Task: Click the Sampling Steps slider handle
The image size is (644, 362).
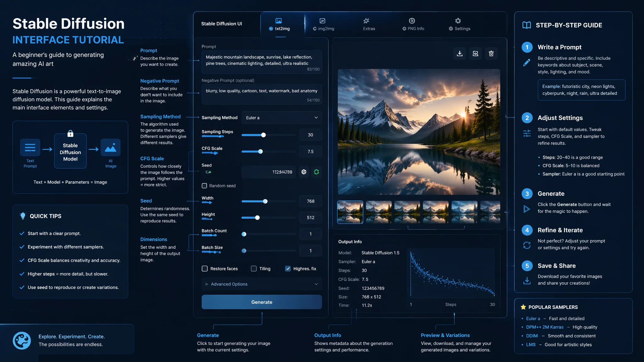Action: [264, 135]
